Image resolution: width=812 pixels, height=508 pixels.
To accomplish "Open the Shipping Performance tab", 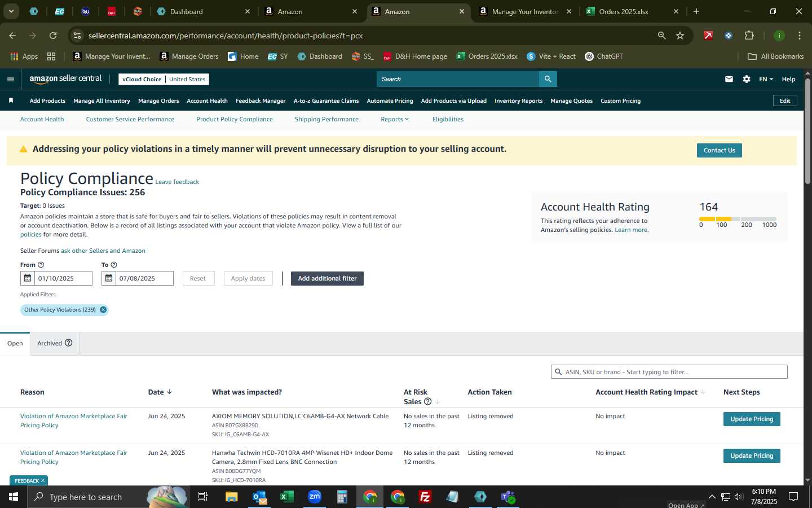I will click(x=326, y=119).
